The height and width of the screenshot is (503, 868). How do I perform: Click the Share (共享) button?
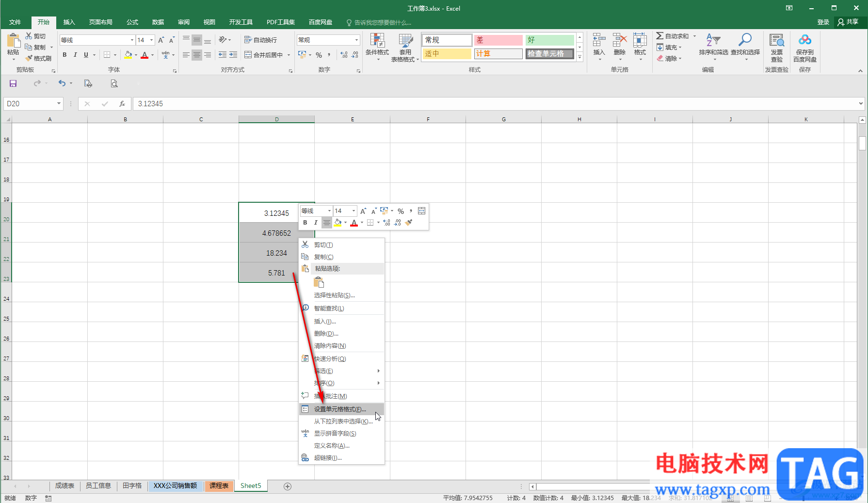(x=848, y=22)
